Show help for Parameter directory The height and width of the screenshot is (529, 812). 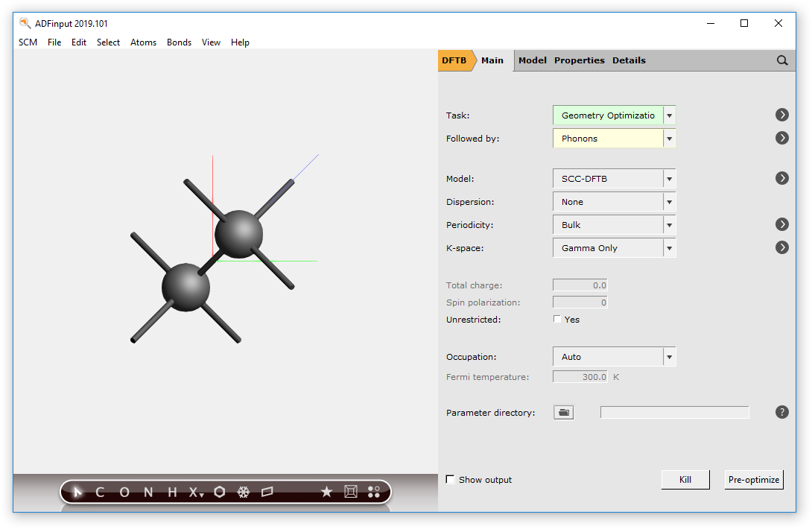click(782, 413)
